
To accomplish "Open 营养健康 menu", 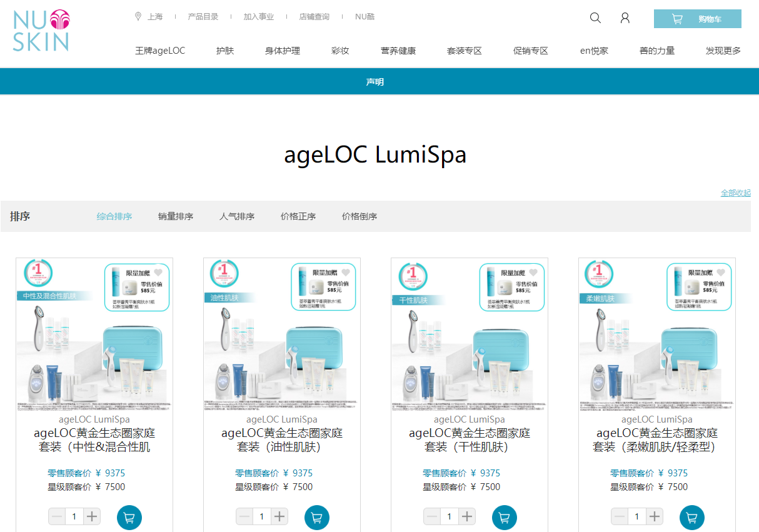I will [x=398, y=51].
